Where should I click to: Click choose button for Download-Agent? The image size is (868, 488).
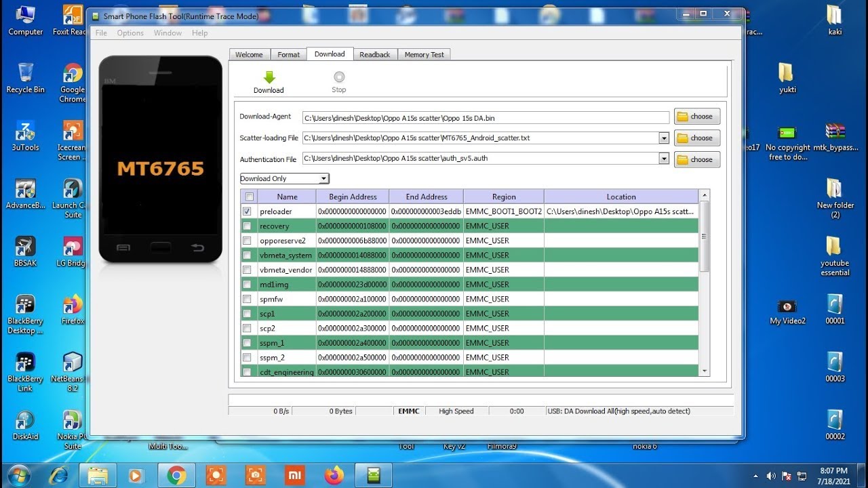pyautogui.click(x=697, y=117)
